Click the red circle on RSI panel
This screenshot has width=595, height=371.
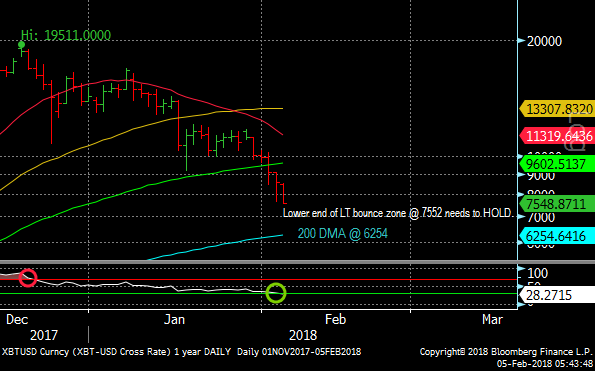point(28,278)
